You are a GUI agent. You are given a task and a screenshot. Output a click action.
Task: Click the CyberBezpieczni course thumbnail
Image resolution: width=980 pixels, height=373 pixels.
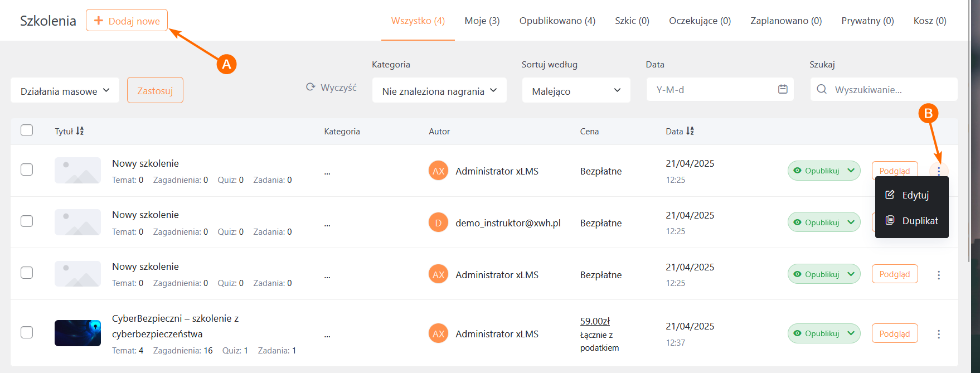click(x=77, y=333)
